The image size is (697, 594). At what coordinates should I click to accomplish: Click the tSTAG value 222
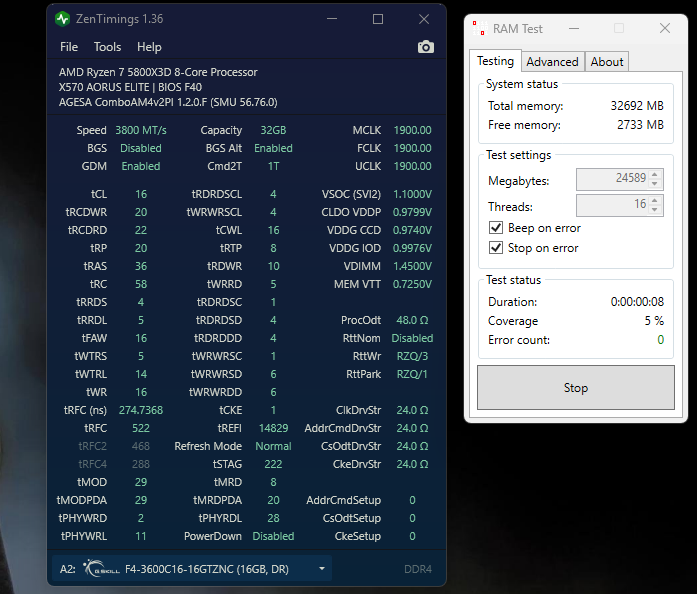(273, 464)
